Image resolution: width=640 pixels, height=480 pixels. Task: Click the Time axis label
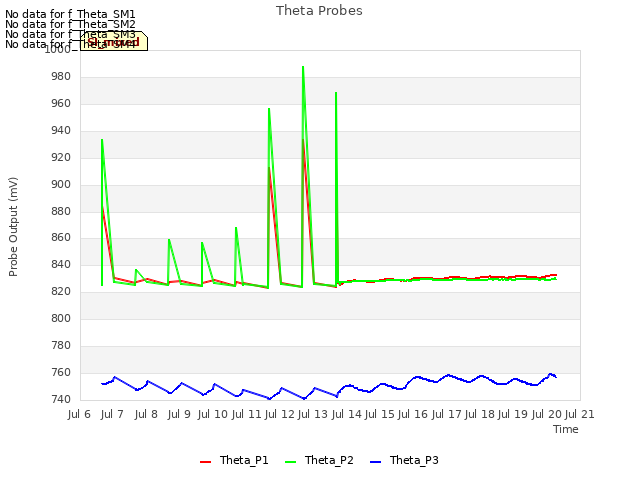click(566, 429)
